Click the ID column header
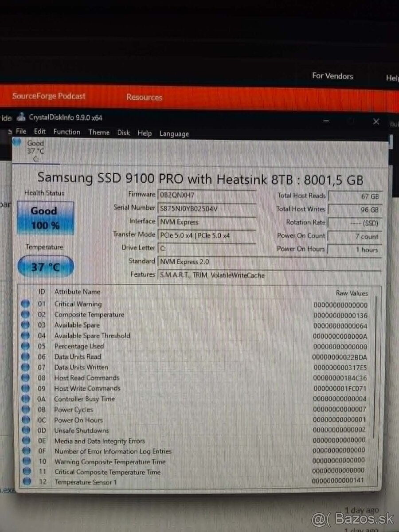 tap(42, 292)
